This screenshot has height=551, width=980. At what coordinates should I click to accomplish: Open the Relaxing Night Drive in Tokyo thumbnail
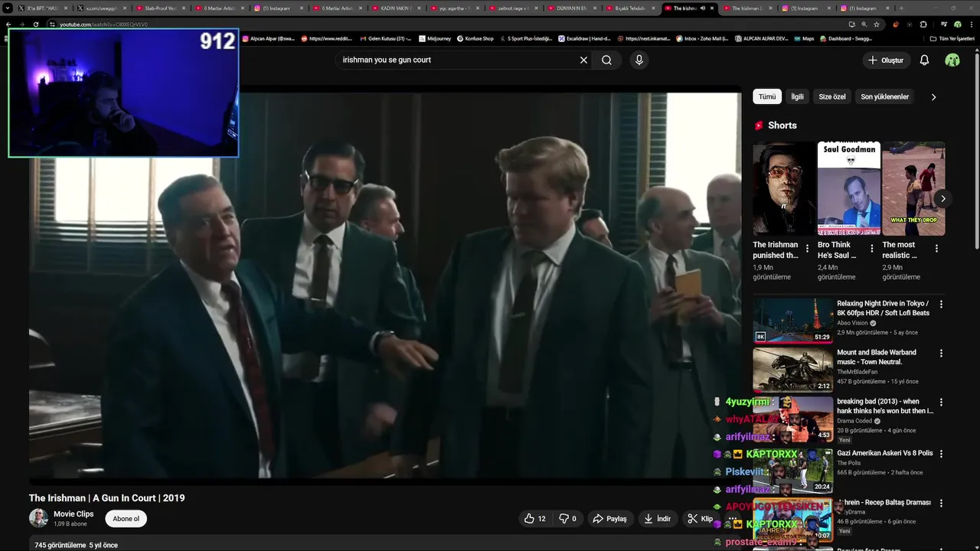792,320
